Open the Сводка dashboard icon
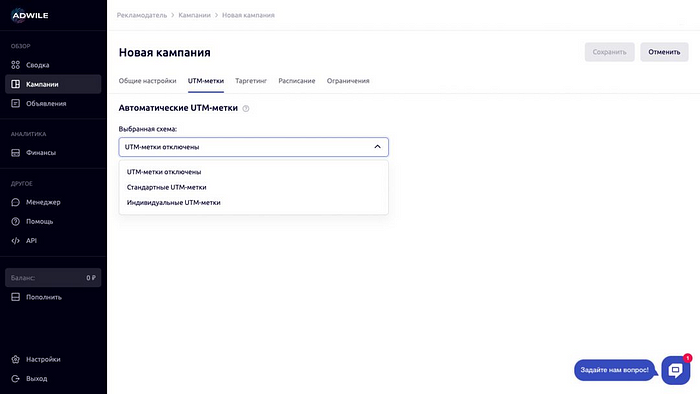 coord(16,65)
